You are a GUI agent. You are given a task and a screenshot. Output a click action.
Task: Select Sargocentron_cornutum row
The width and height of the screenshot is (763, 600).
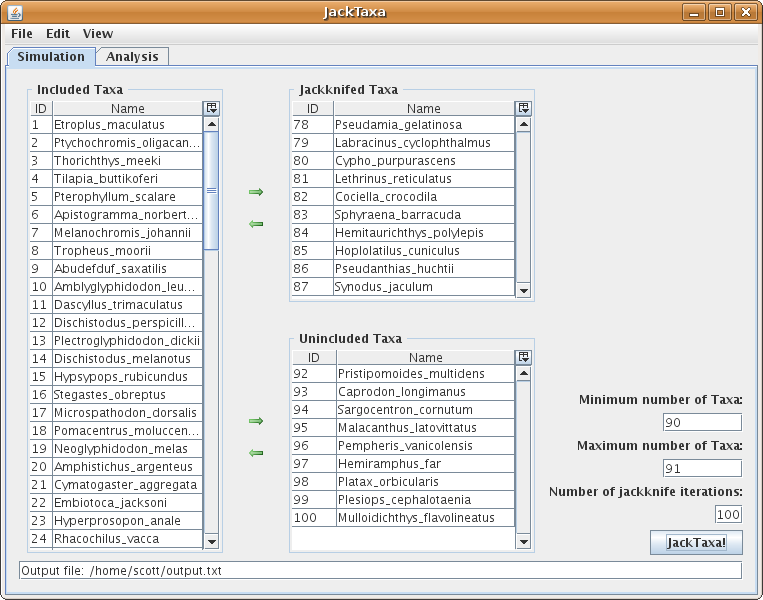(x=403, y=410)
